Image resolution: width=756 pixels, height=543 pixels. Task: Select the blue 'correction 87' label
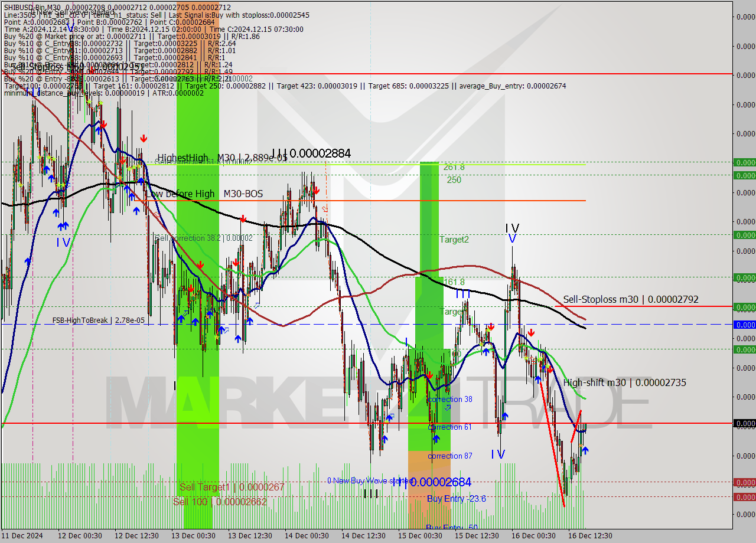click(449, 456)
